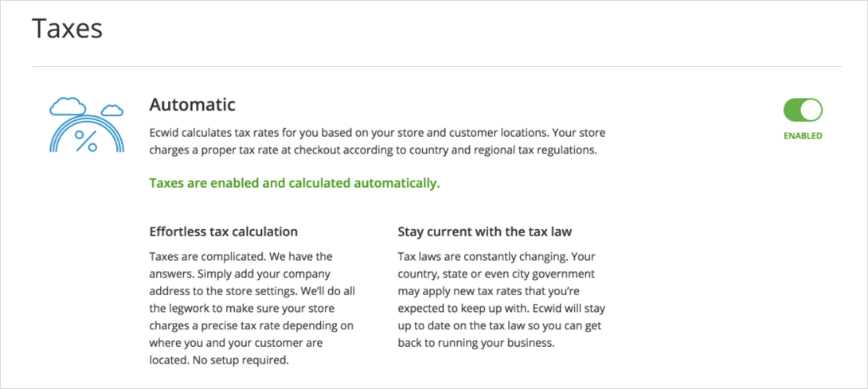
Task: Click the small cloud beside the tax icon
Action: tap(112, 110)
